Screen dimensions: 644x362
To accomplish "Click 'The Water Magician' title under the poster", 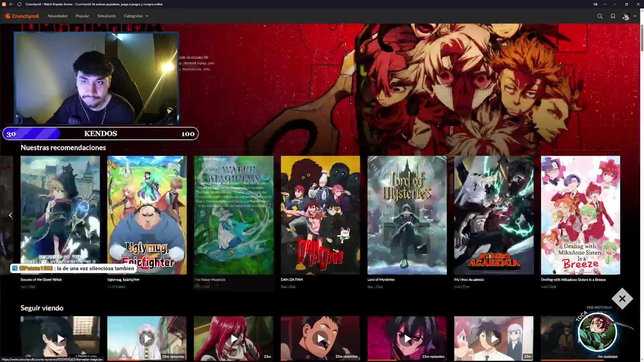I will tap(210, 280).
